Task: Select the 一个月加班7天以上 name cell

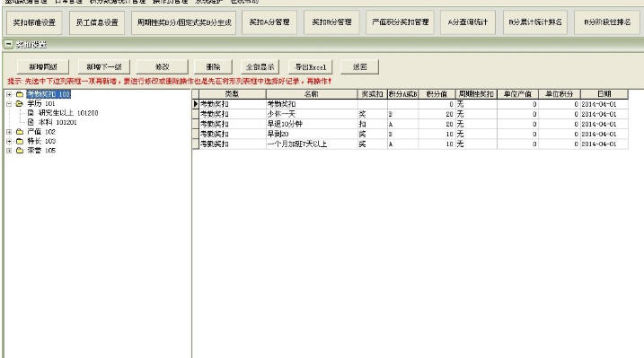Action: 312,144
